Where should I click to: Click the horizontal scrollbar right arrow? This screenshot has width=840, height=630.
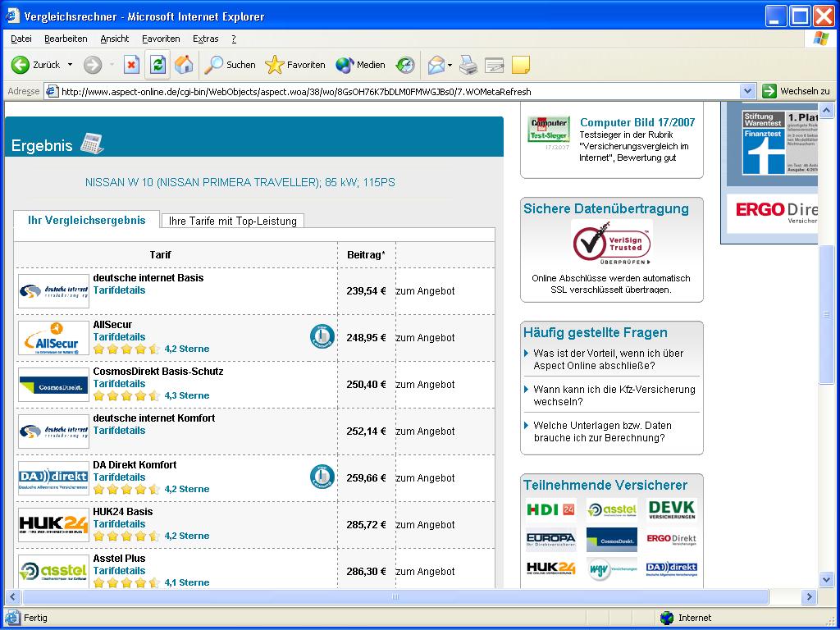[809, 597]
